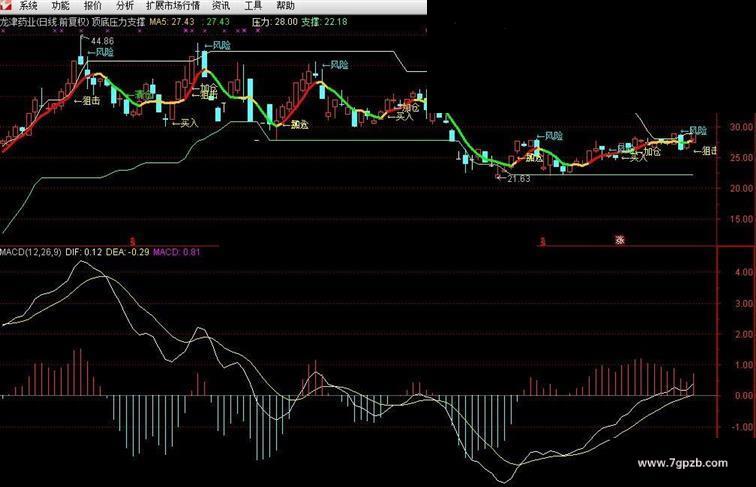This screenshot has height=487, width=756.
Task: Click the purple MACD: 0.81 readout
Action: coord(176,252)
